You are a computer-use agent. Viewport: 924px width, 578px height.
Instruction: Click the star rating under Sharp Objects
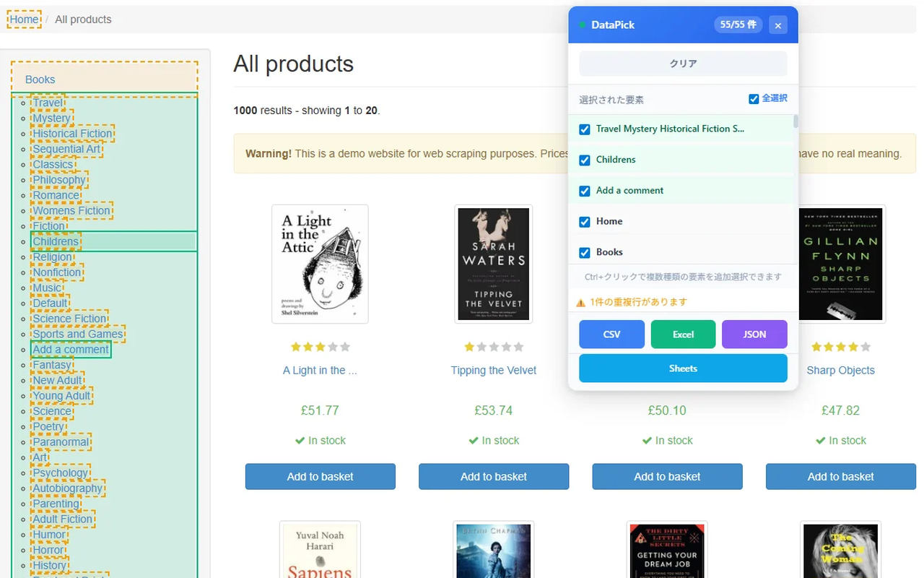(841, 346)
